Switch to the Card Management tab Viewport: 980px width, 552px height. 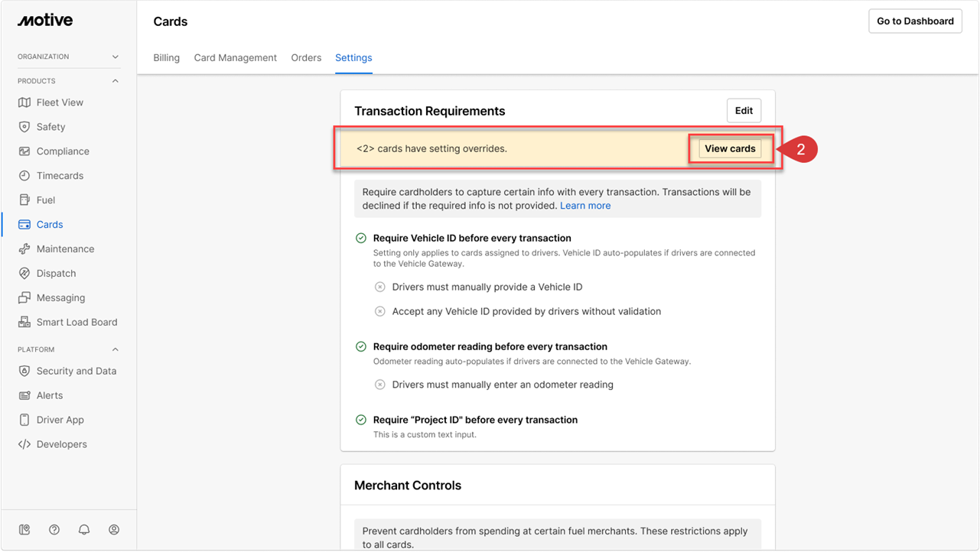tap(235, 58)
